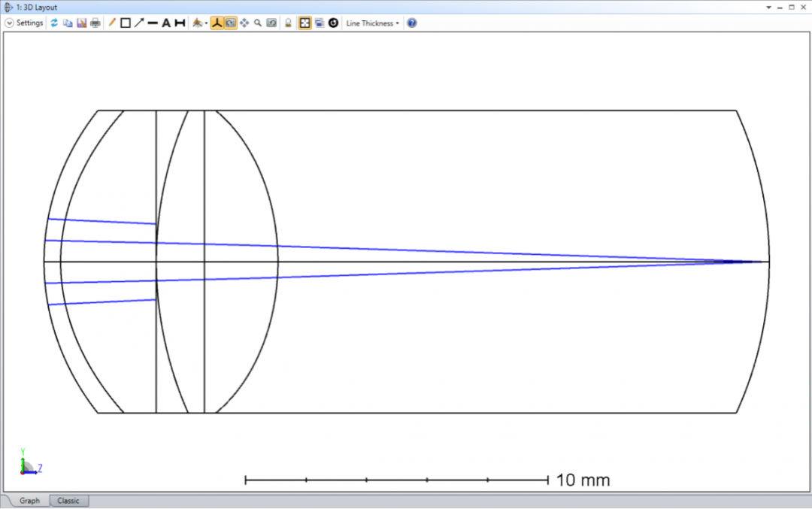Screen dimensions: 812x509
Task: Switch to the Classic tab
Action: tap(68, 500)
